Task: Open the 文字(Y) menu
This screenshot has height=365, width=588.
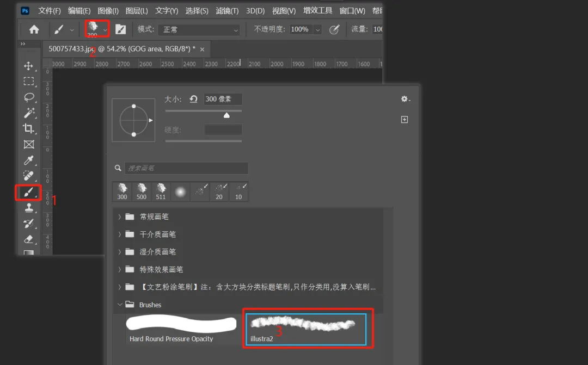Action: [167, 11]
